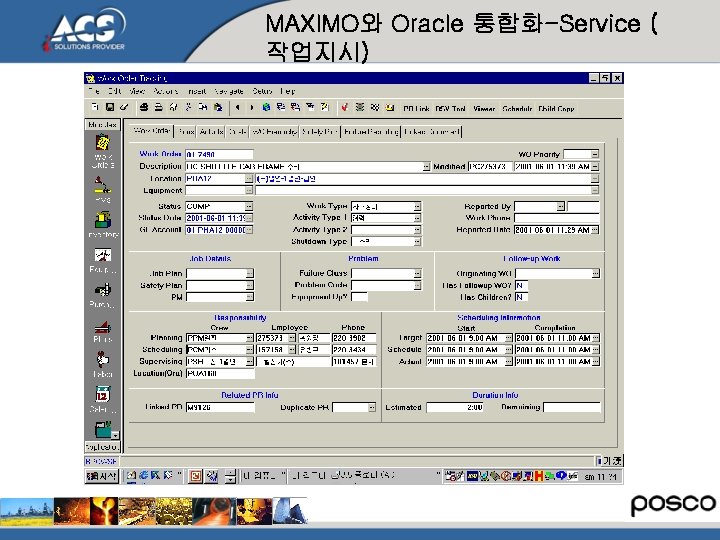Screen dimensions: 720x540
Task: Open the Job Plan lookup
Action: point(249,273)
